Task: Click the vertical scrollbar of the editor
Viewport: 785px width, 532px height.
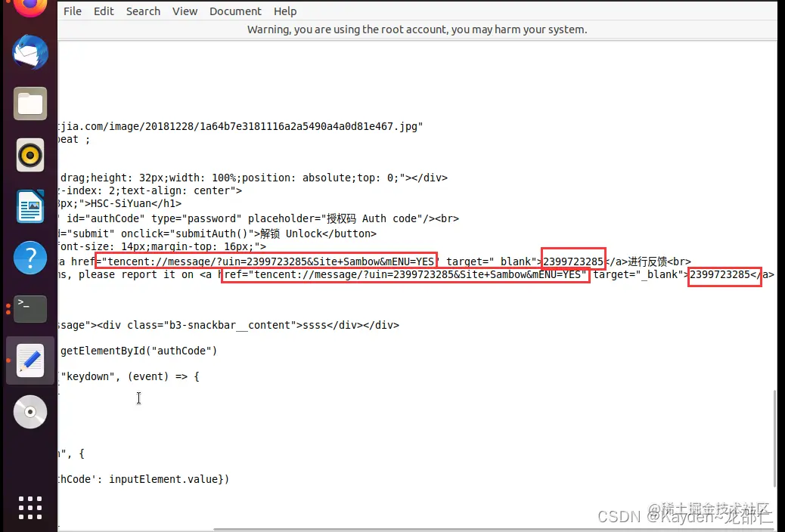Action: click(x=774, y=438)
